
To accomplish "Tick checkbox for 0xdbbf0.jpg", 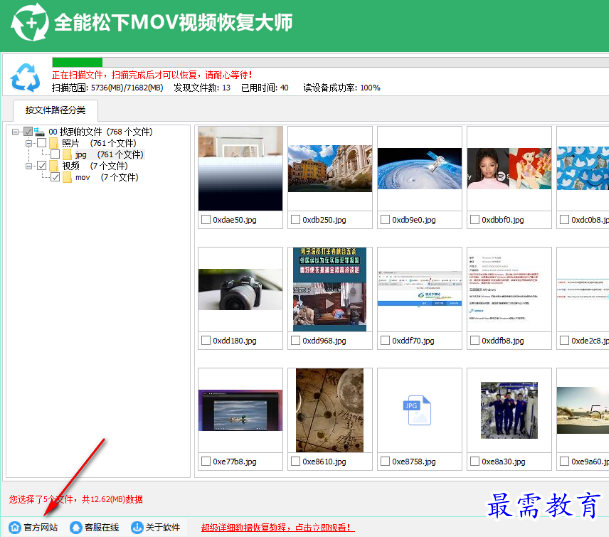I will [x=475, y=220].
